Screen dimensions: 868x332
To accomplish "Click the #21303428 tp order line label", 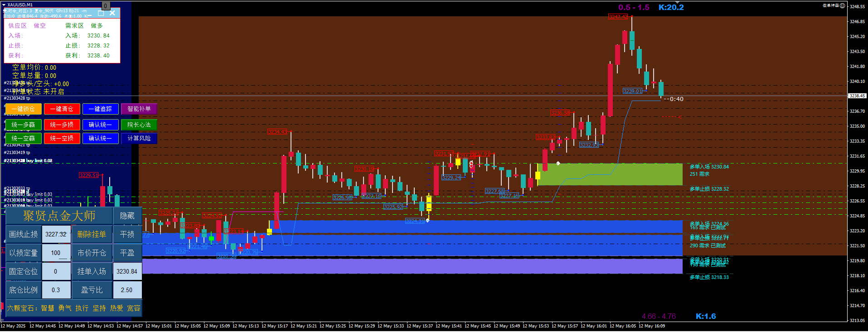I will (17, 98).
